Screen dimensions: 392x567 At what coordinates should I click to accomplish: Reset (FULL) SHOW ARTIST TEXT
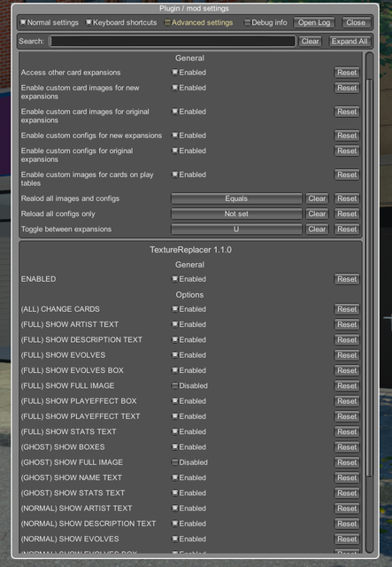pyautogui.click(x=347, y=324)
